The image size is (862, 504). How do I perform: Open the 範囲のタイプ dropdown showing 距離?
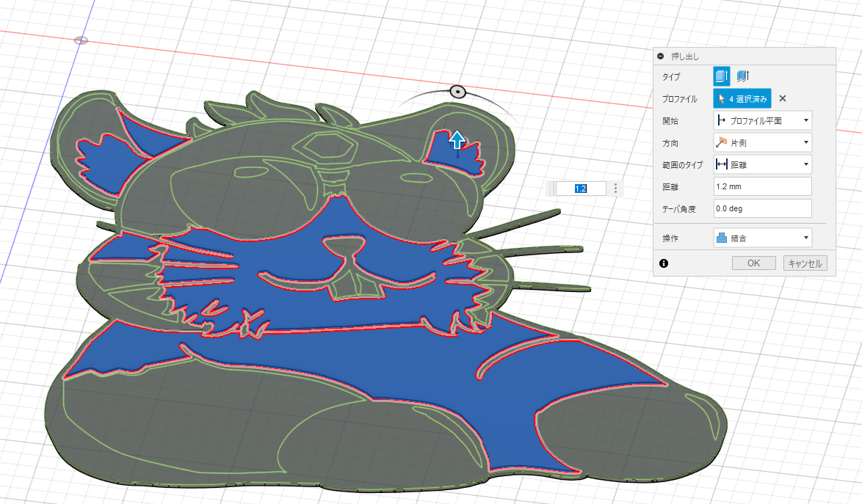click(762, 165)
